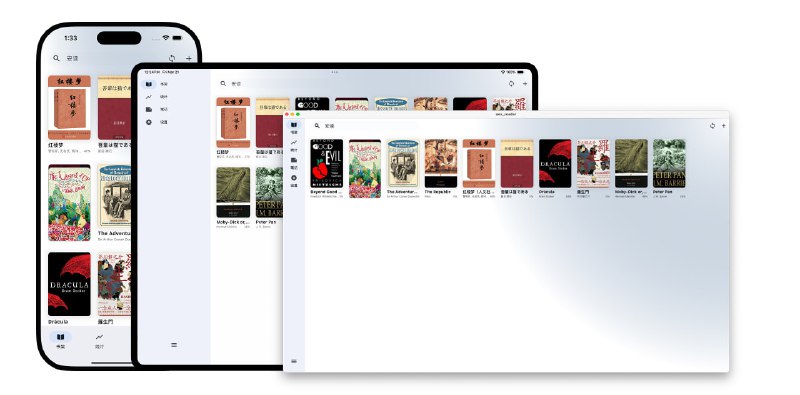Open Wizard of Oz cover in desktop window
The image size is (800, 395).
[x=365, y=168]
